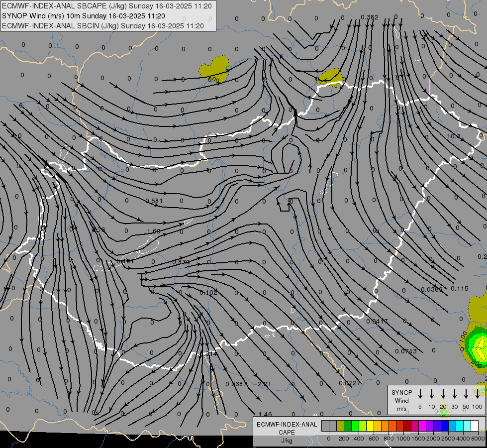487x448 pixels.
Task: Click the SYNOP Wind 10m title line
Action: click(x=84, y=16)
